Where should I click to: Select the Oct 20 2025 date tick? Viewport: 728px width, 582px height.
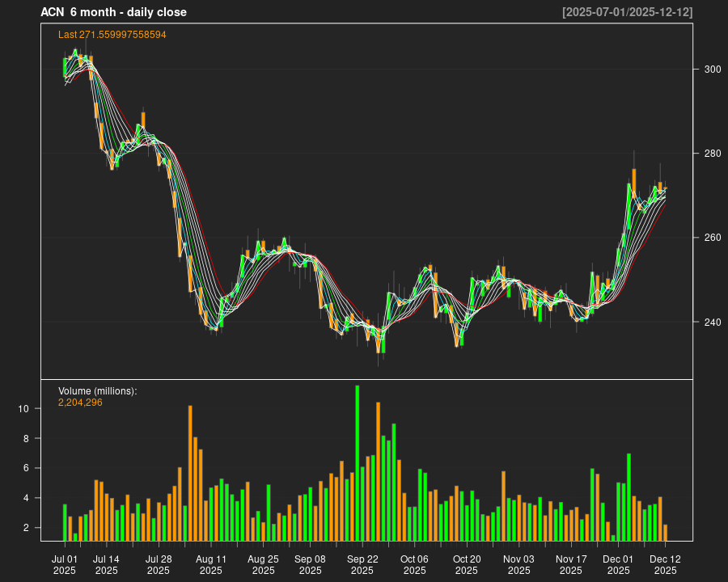click(x=467, y=564)
